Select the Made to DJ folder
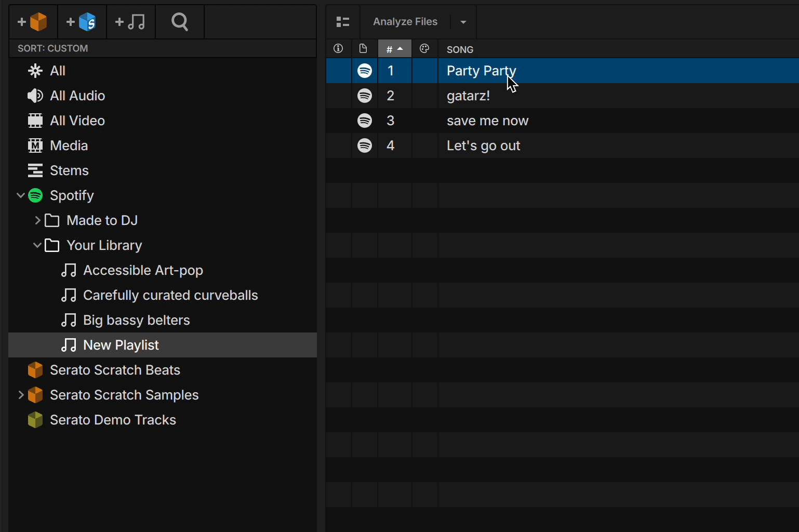Viewport: 799px width, 532px height. (x=163, y=220)
